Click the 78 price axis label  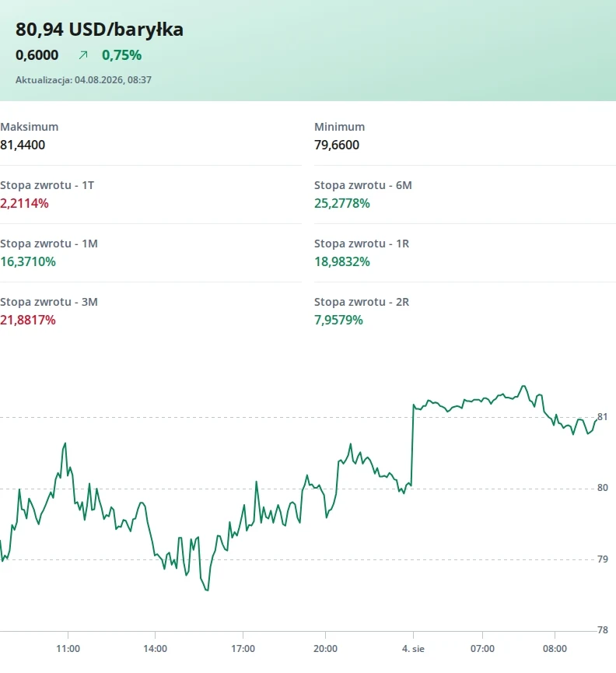pos(603,630)
